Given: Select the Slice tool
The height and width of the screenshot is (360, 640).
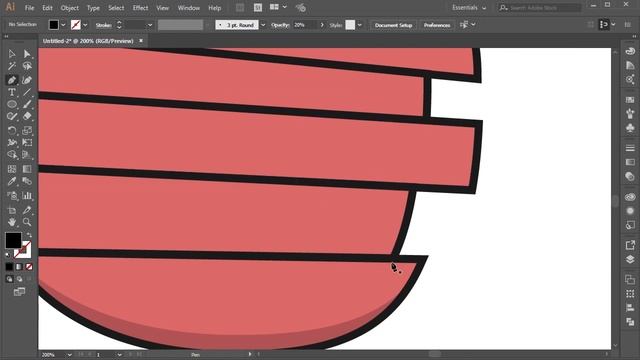Looking at the screenshot, I should coord(27,210).
